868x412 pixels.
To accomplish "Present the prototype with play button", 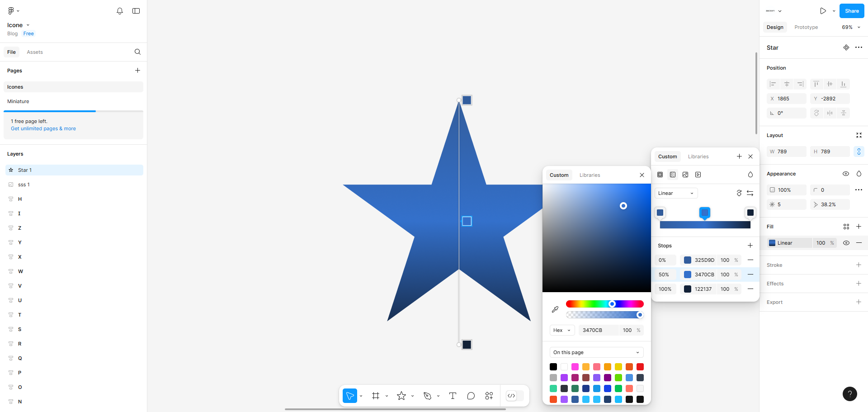I will click(823, 11).
